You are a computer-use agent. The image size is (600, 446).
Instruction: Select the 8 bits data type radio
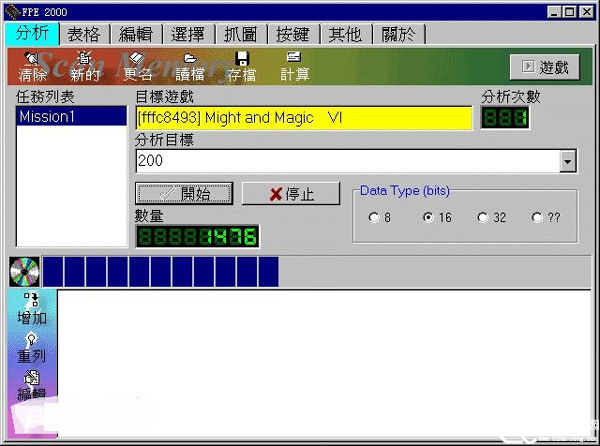point(374,218)
